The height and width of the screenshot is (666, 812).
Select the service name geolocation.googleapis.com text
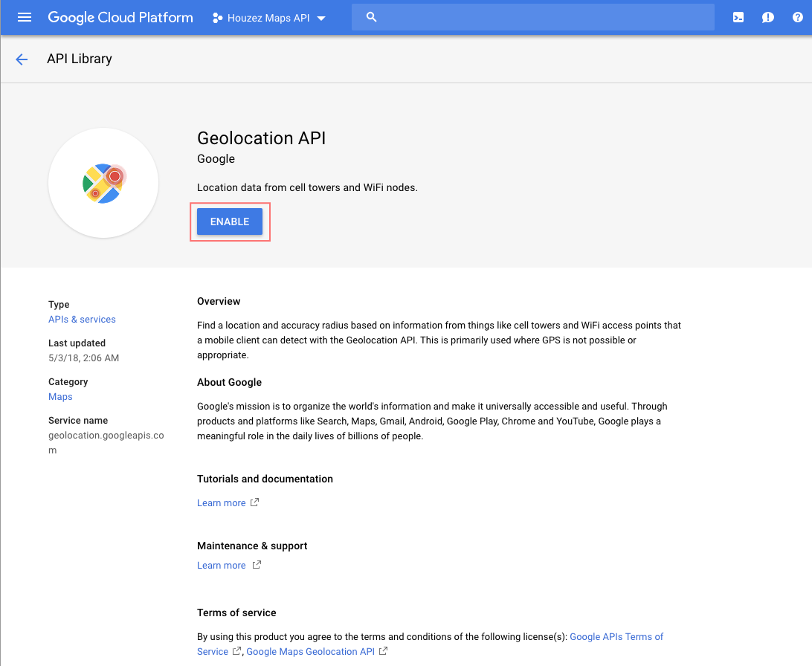[x=106, y=442]
